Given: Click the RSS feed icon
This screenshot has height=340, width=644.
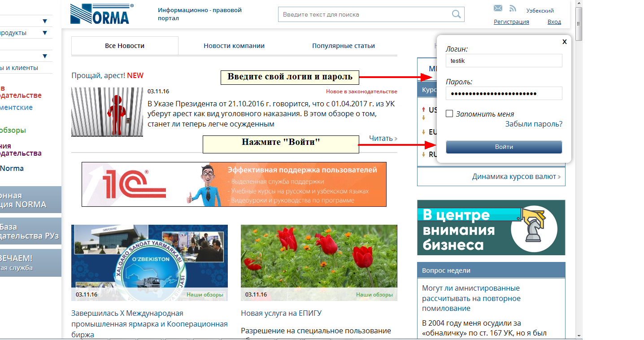Looking at the screenshot, I should (x=512, y=8).
